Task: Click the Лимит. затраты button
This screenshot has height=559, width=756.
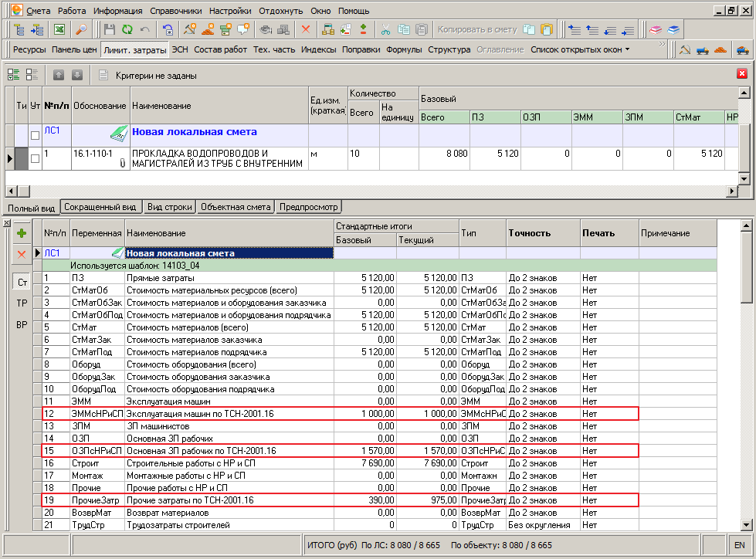Action: 135,50
